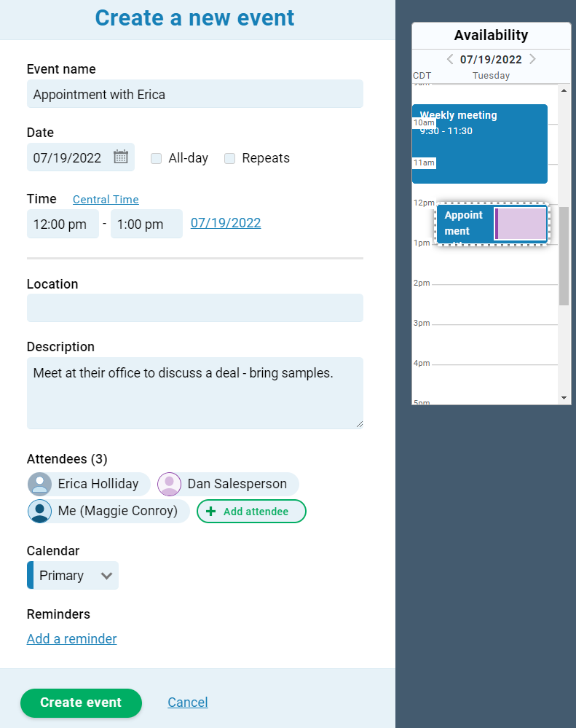Viewport: 576px width, 728px height.
Task: Click Erica Holliday's avatar icon
Action: point(40,485)
